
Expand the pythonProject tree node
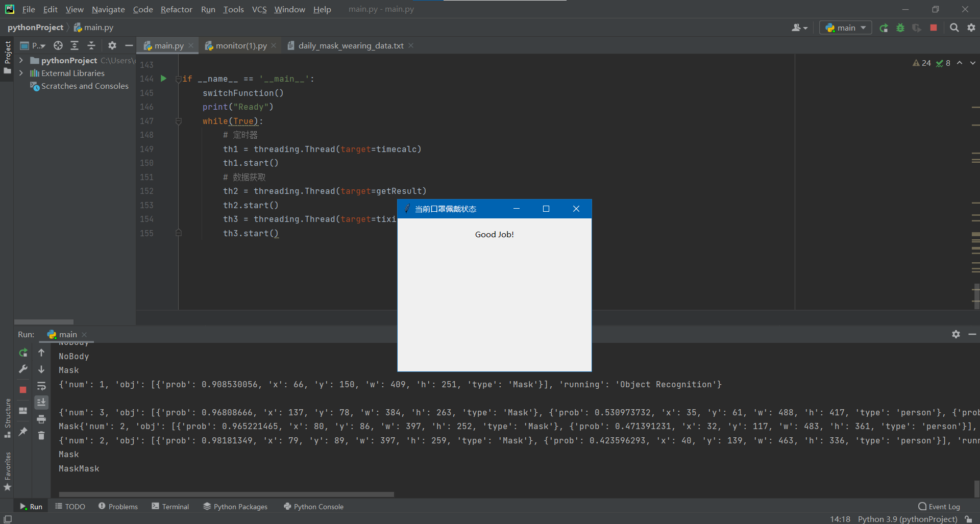tap(21, 60)
